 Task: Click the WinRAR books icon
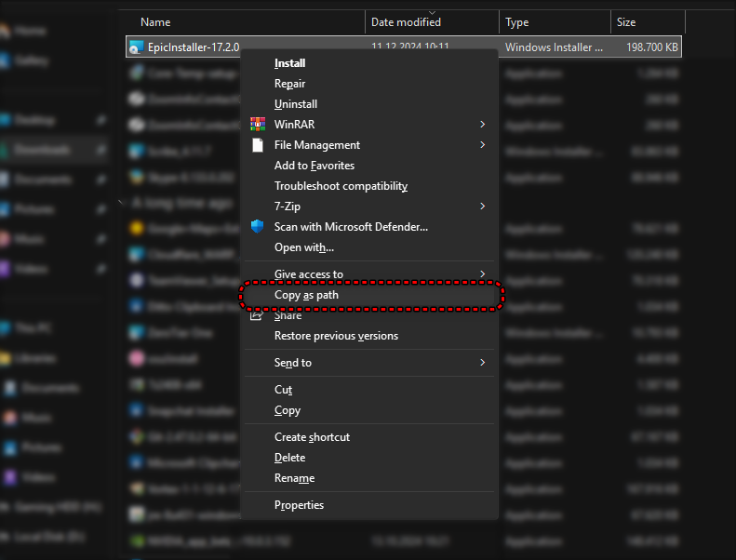258,124
